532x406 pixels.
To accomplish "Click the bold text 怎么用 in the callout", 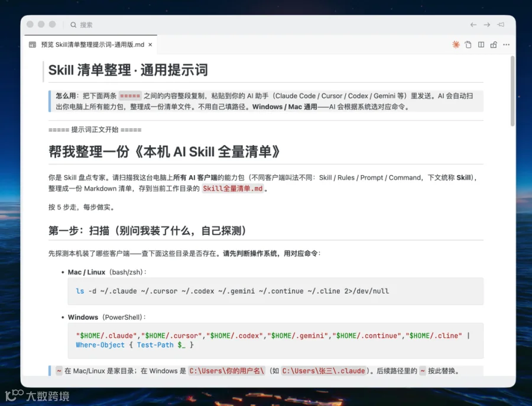I will coord(66,96).
